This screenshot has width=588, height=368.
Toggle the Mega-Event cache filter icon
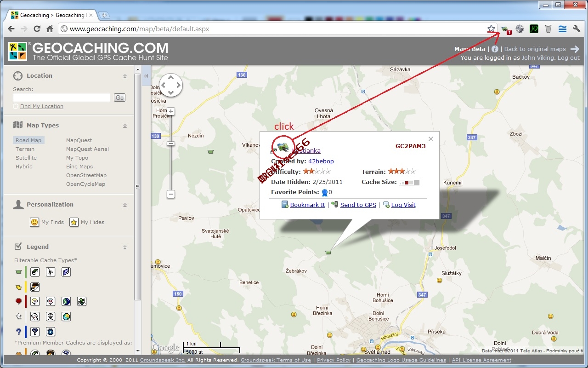pos(51,302)
